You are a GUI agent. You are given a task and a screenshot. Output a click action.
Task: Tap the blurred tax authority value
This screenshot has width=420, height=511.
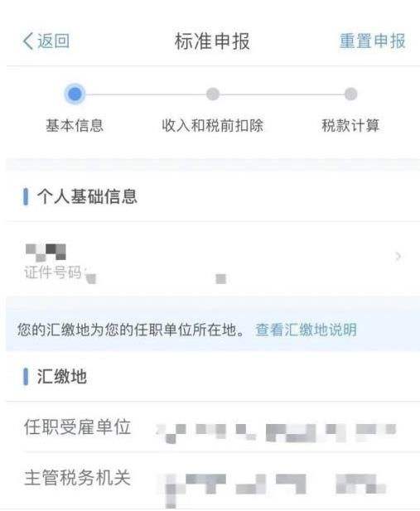(x=276, y=489)
